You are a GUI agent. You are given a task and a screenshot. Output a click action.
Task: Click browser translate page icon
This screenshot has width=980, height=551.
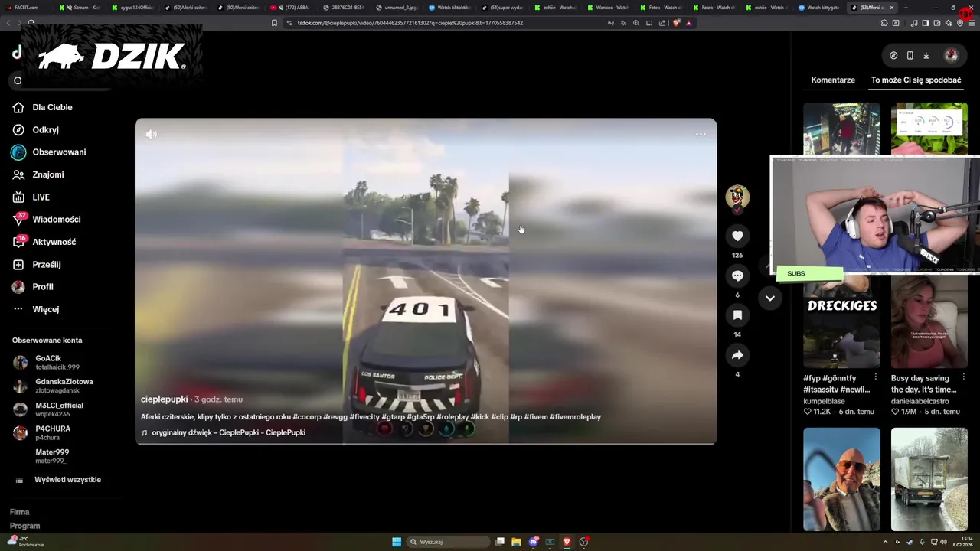pos(623,23)
